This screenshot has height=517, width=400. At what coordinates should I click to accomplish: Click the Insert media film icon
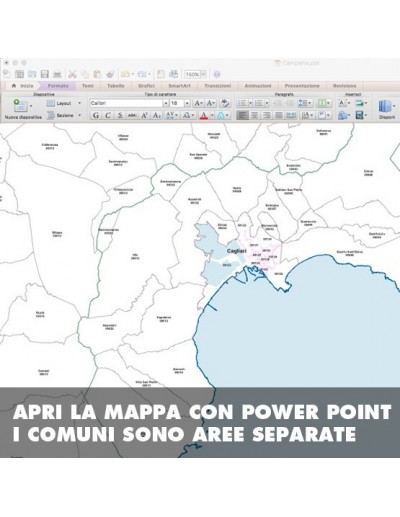coord(359,115)
